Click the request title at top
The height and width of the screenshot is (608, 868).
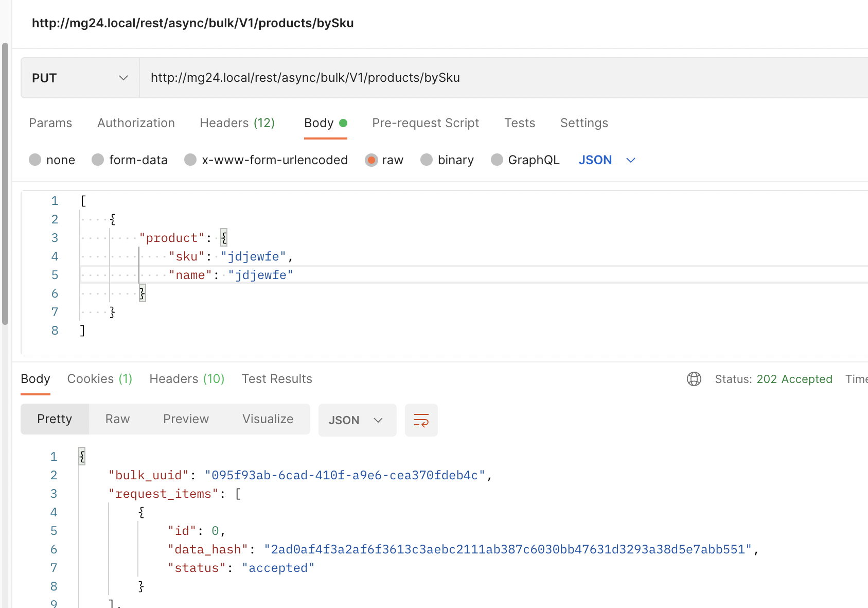pyautogui.click(x=193, y=23)
